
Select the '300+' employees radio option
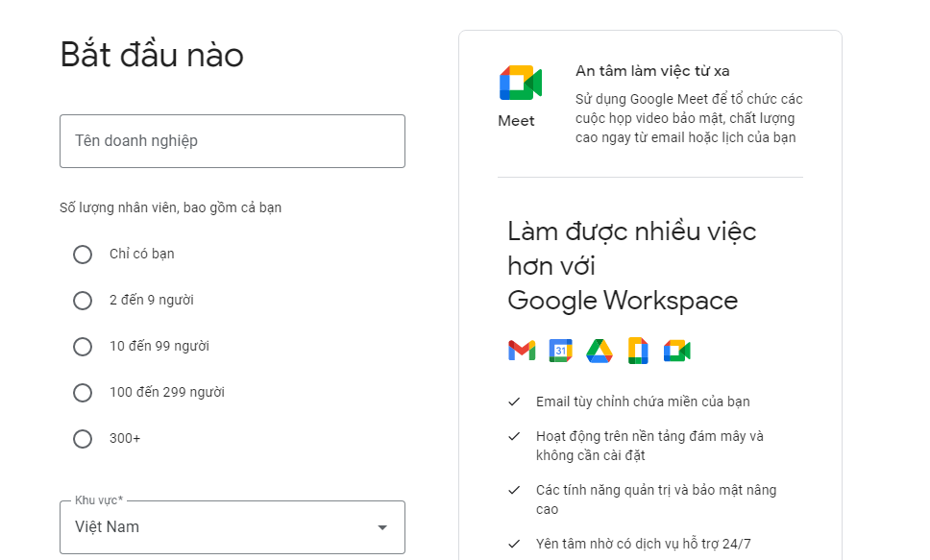(83, 439)
